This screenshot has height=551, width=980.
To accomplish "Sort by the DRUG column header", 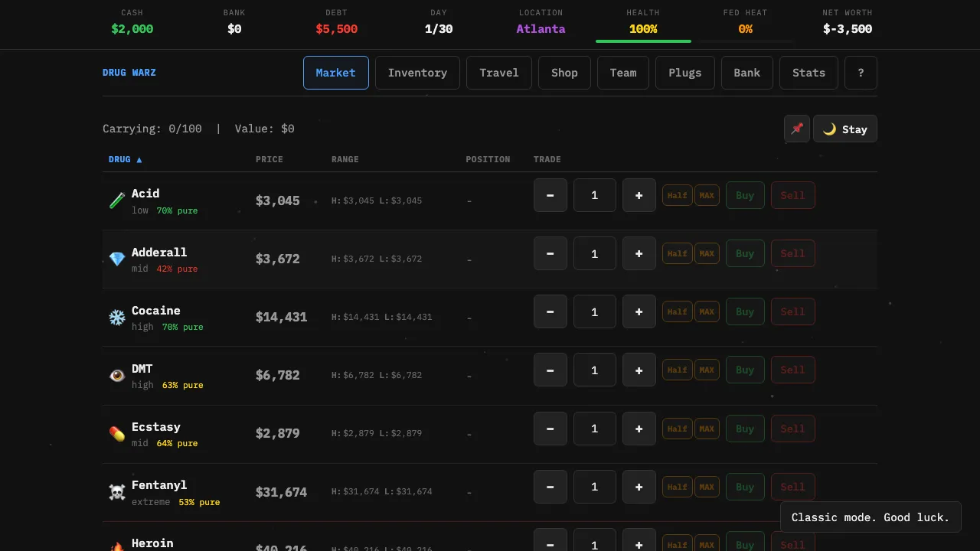I will [125, 159].
